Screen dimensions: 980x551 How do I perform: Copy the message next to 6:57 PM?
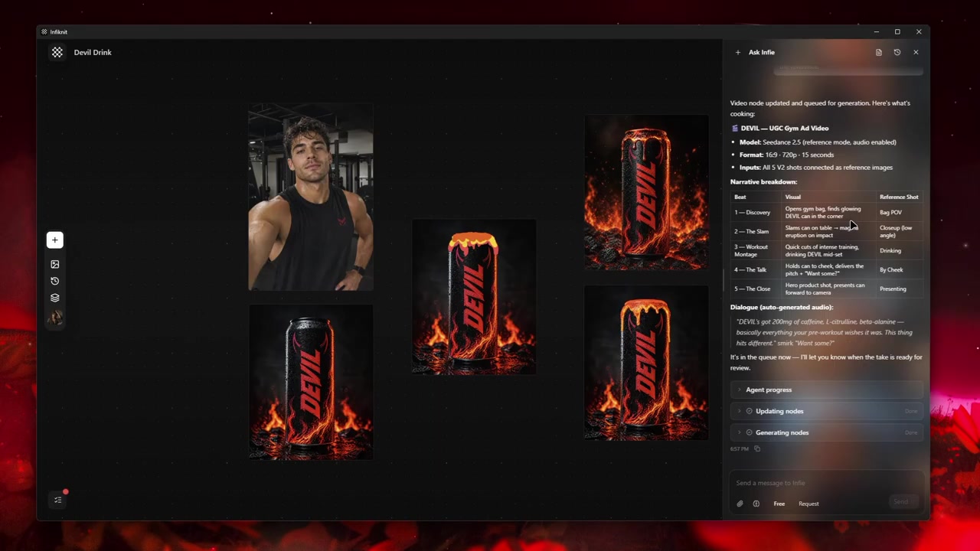(757, 448)
